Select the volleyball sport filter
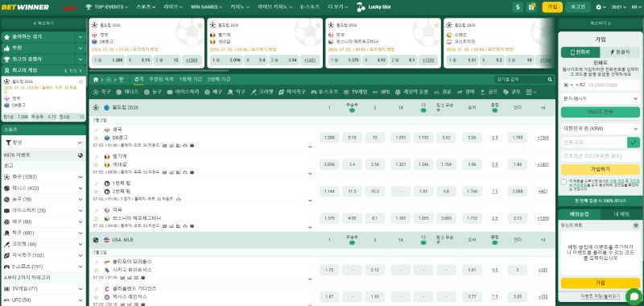This screenshot has height=306, width=644. (213, 92)
